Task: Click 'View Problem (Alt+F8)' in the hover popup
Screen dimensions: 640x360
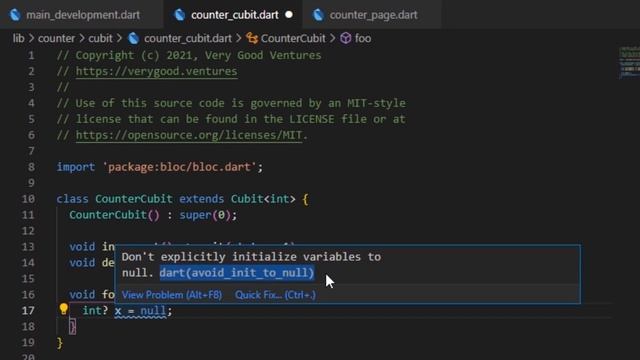Action: 172,295
